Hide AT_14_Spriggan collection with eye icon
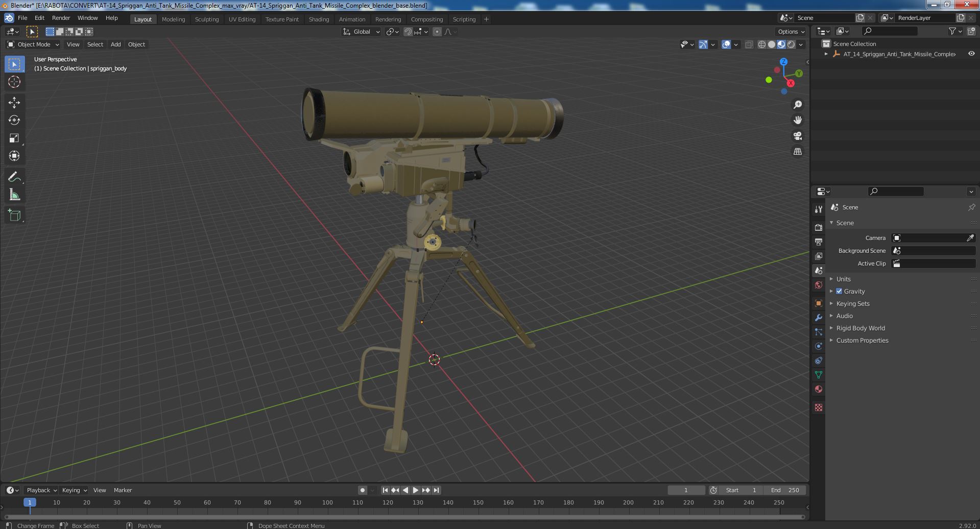Viewport: 980px width, 529px height. click(971, 54)
